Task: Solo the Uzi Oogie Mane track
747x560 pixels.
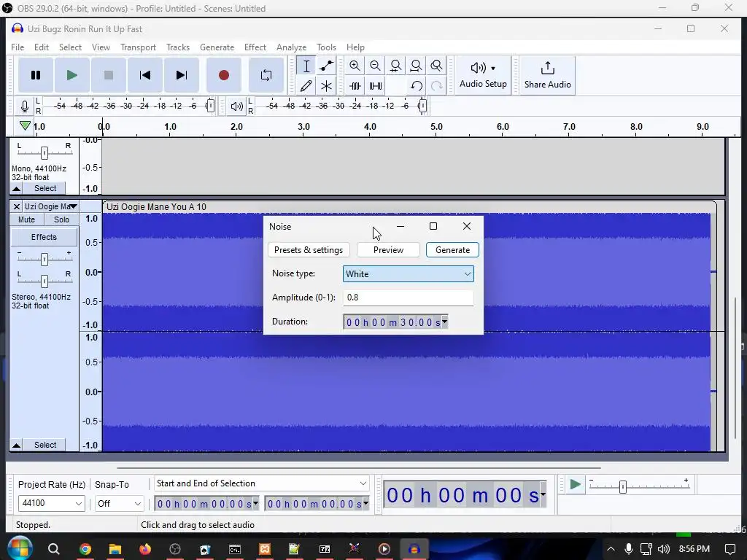Action: [x=61, y=219]
